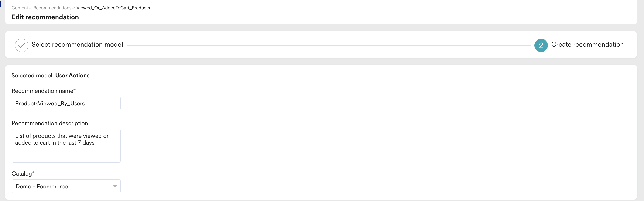
Task: Select the Create recommendation step label
Action: click(x=587, y=45)
